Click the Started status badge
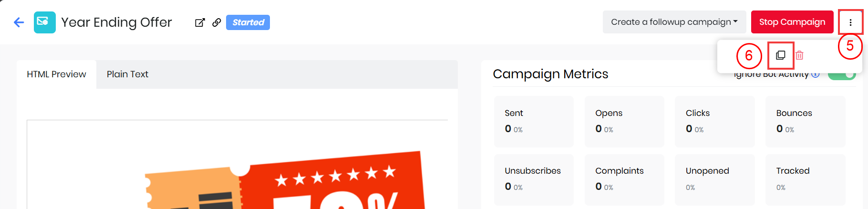The image size is (868, 209). (248, 22)
